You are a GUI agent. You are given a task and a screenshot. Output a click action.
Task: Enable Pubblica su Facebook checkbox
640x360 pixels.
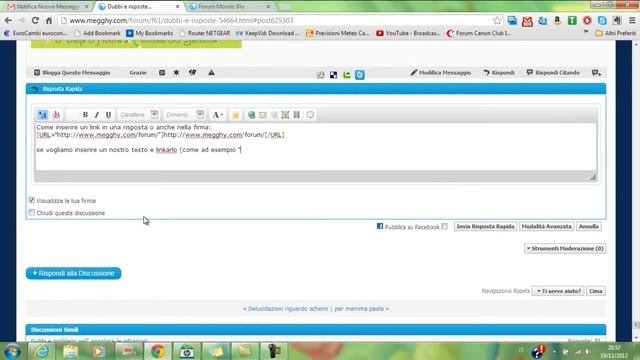pyautogui.click(x=444, y=226)
